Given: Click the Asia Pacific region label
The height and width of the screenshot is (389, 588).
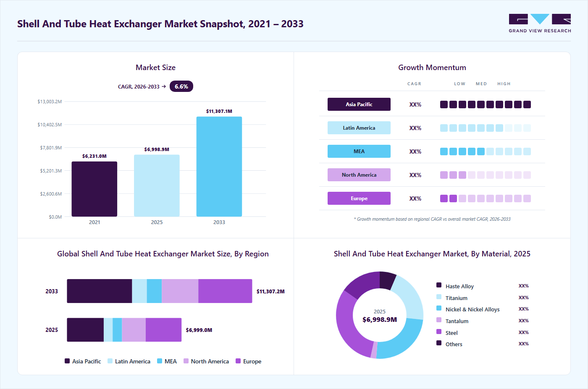Looking at the screenshot, I should 359,104.
